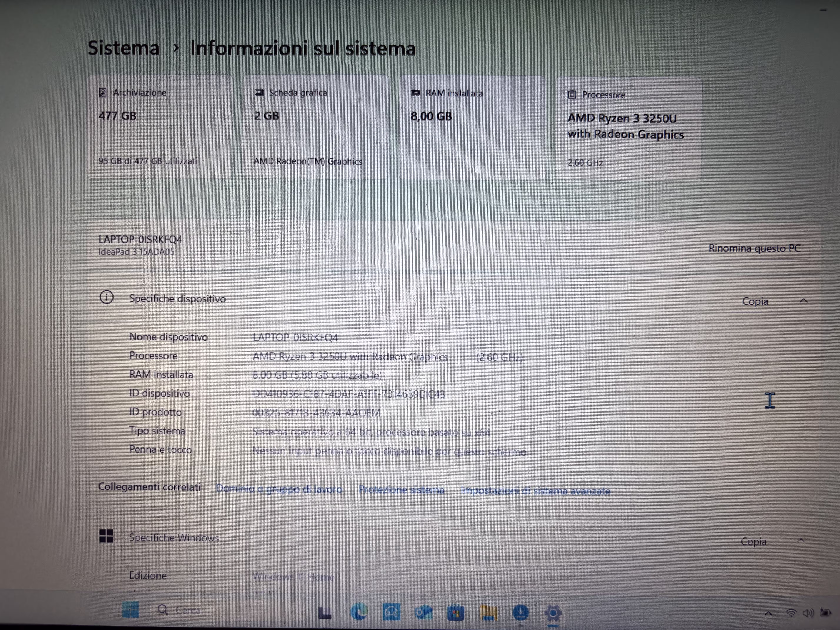The height and width of the screenshot is (630, 840).
Task: Click the Specifiche Windows heading
Action: pyautogui.click(x=174, y=538)
